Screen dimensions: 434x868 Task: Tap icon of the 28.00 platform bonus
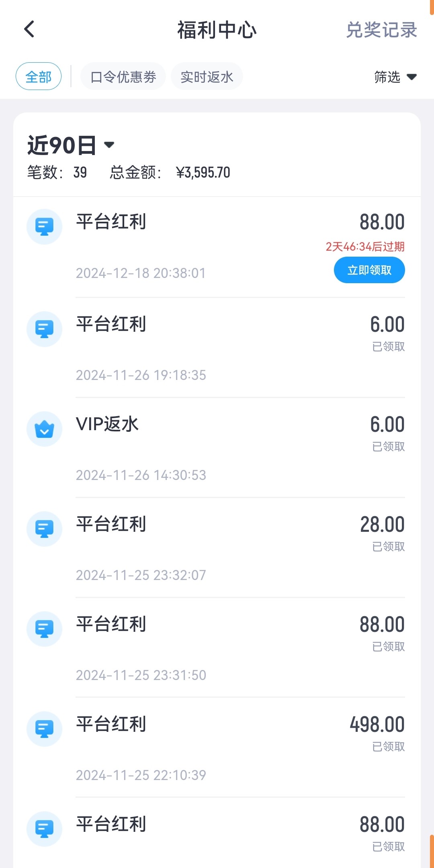click(44, 529)
